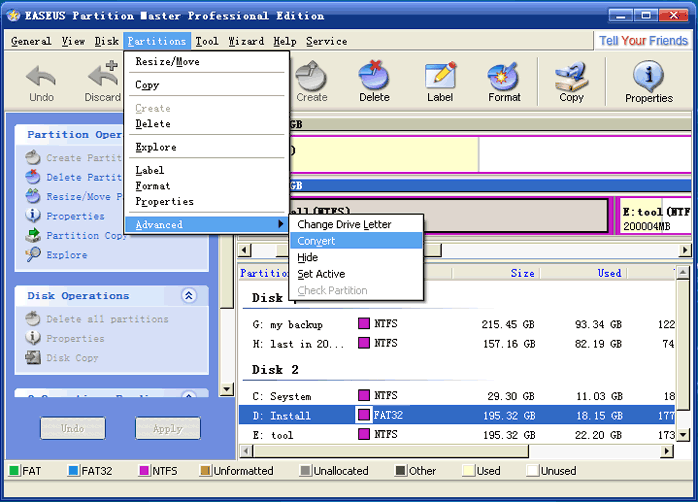Click the bottom Undo button
The image size is (698, 502).
coord(73,428)
